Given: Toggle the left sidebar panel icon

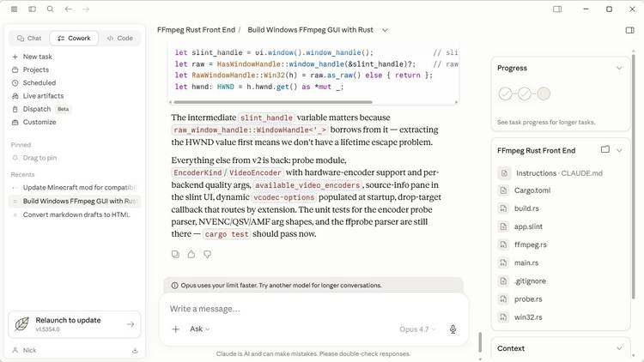Looking at the screenshot, I should 32,9.
